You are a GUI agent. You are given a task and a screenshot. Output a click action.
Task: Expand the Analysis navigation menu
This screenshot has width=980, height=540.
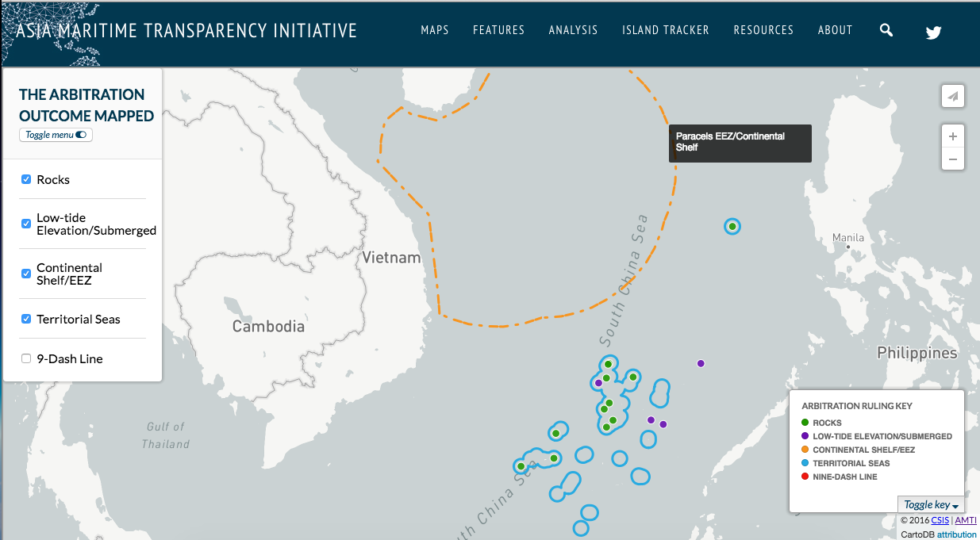point(573,30)
